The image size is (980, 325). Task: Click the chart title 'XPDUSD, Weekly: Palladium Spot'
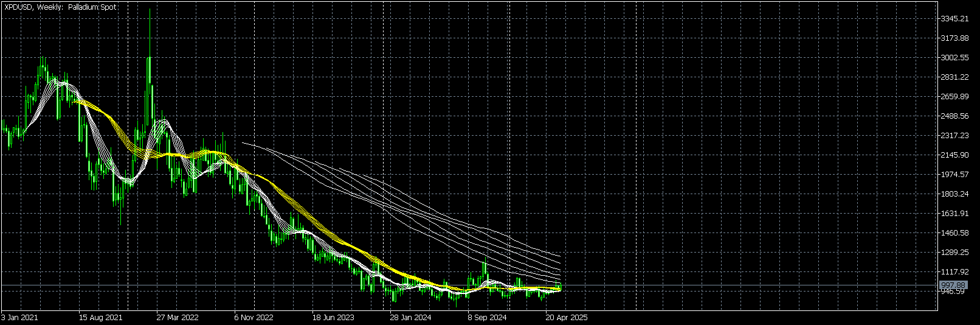(60, 7)
